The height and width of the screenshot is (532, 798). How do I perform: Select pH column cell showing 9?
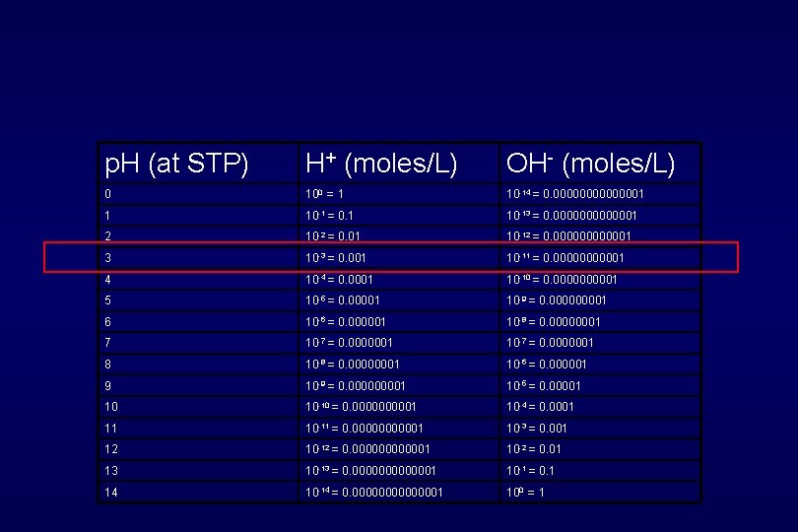click(x=108, y=386)
